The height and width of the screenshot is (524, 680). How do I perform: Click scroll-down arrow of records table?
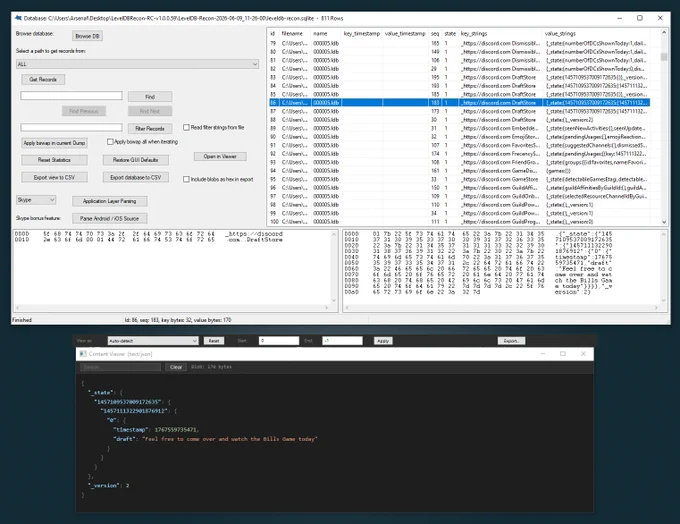tap(664, 222)
